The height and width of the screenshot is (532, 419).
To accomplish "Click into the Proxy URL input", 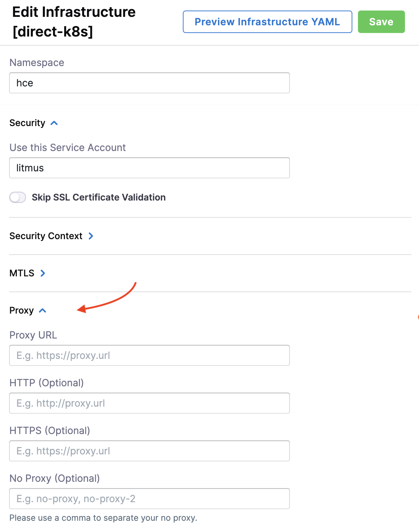I will click(149, 355).
